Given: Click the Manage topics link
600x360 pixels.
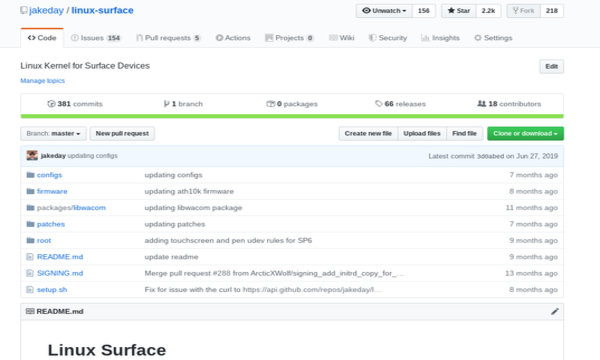Looking at the screenshot, I should coord(42,81).
